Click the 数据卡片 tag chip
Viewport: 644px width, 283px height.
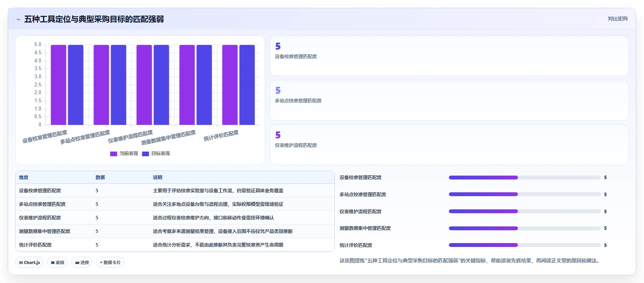110,262
